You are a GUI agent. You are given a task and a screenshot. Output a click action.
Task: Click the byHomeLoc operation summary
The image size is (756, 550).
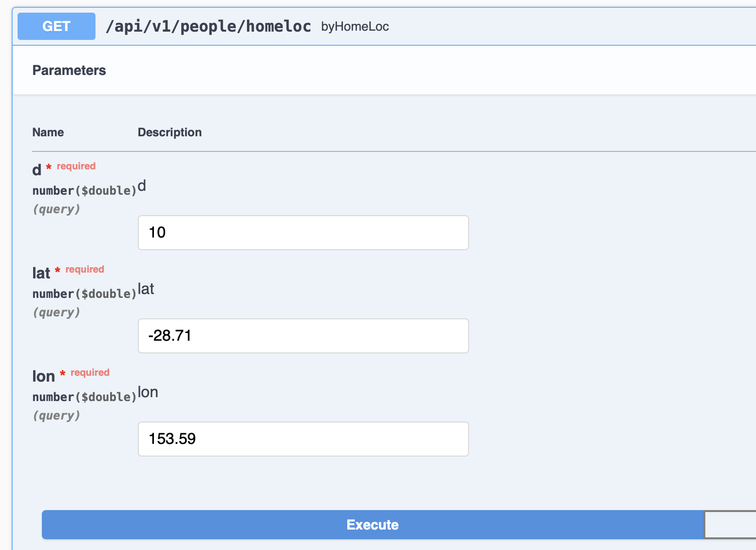pyautogui.click(x=355, y=27)
